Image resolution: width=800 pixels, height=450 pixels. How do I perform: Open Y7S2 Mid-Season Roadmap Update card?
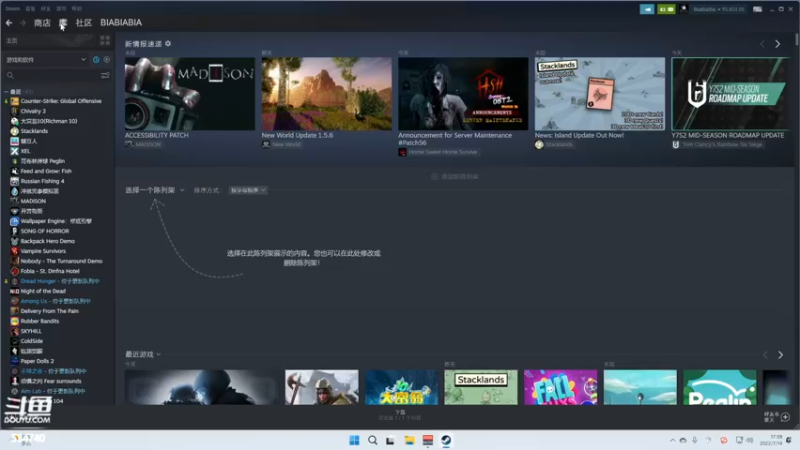(731, 93)
